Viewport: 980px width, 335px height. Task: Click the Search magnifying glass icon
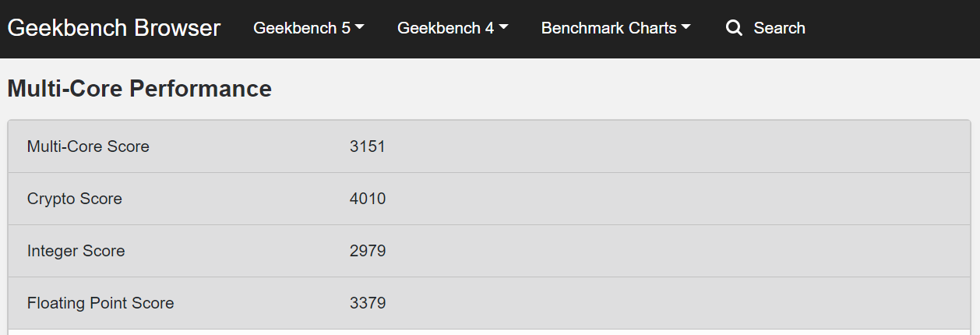point(734,28)
